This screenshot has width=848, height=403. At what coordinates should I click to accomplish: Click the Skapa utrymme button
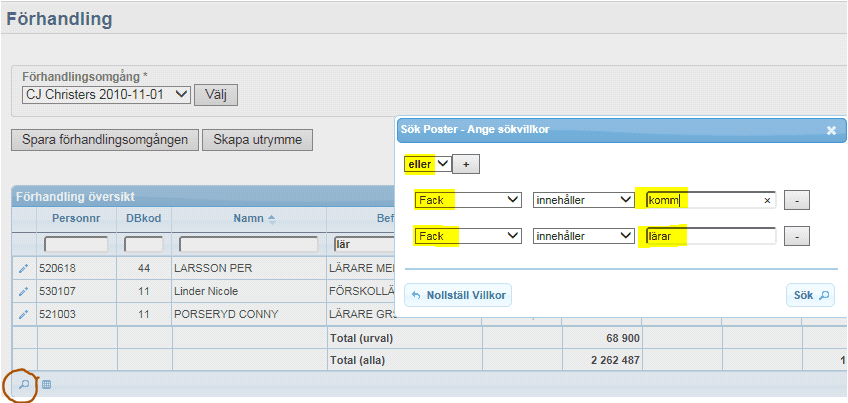coord(258,140)
